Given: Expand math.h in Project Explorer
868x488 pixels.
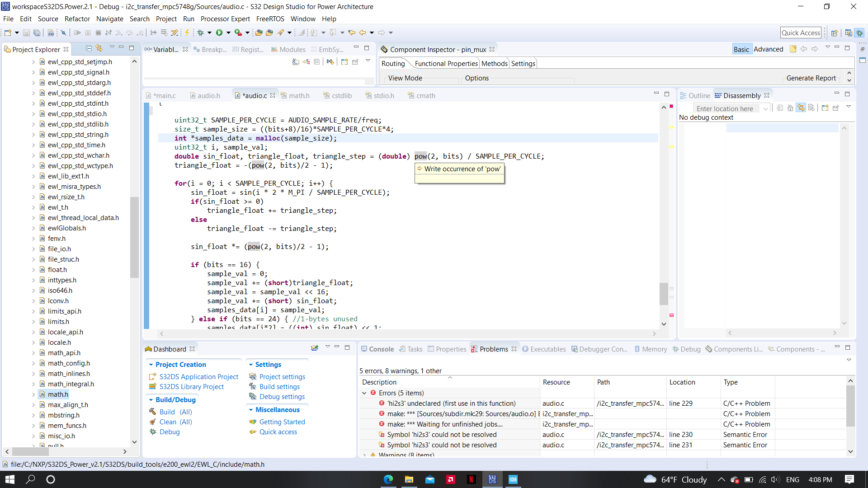Looking at the screenshot, I should point(33,394).
